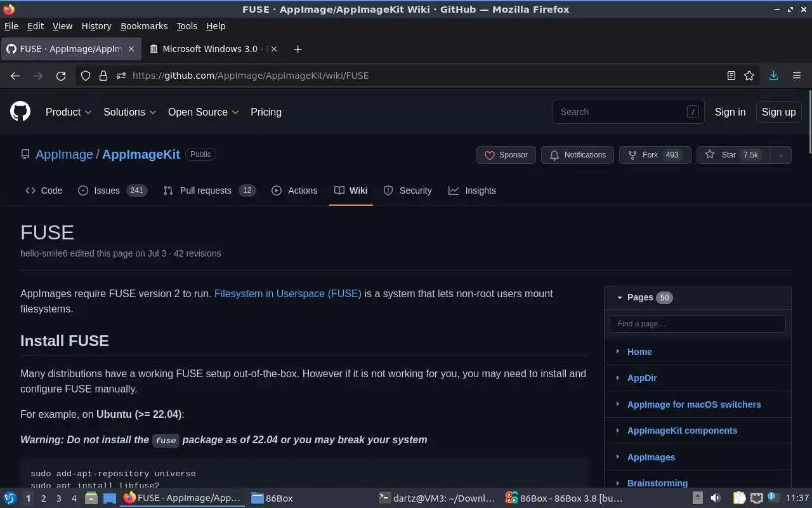The height and width of the screenshot is (508, 812).
Task: Collapse the Pages 50 section
Action: [620, 297]
